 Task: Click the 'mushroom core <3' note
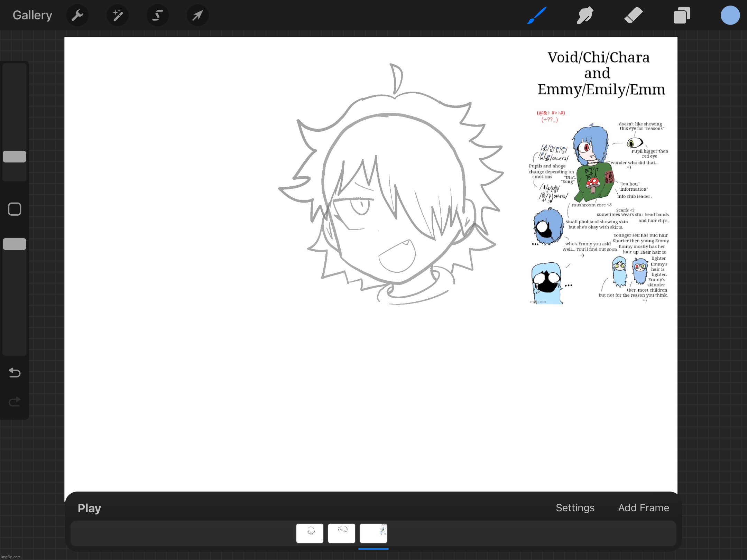pyautogui.click(x=592, y=205)
